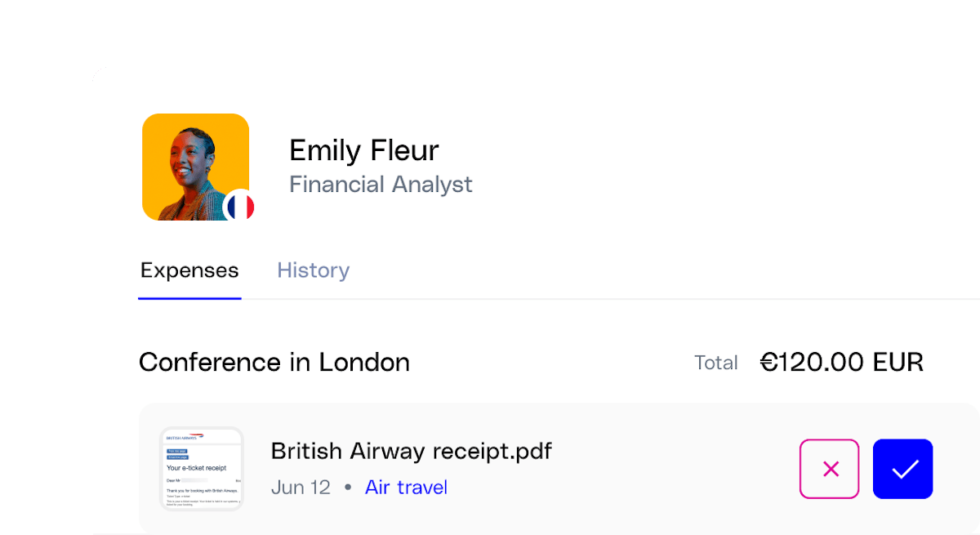Approve the British Airway receipt with the checkmark

coord(902,469)
